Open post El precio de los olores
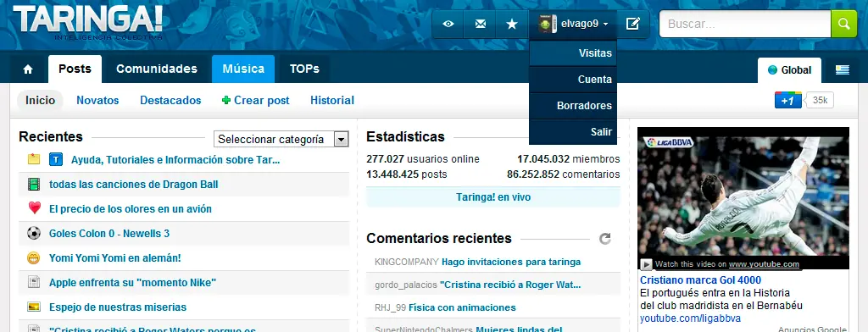 (x=130, y=209)
